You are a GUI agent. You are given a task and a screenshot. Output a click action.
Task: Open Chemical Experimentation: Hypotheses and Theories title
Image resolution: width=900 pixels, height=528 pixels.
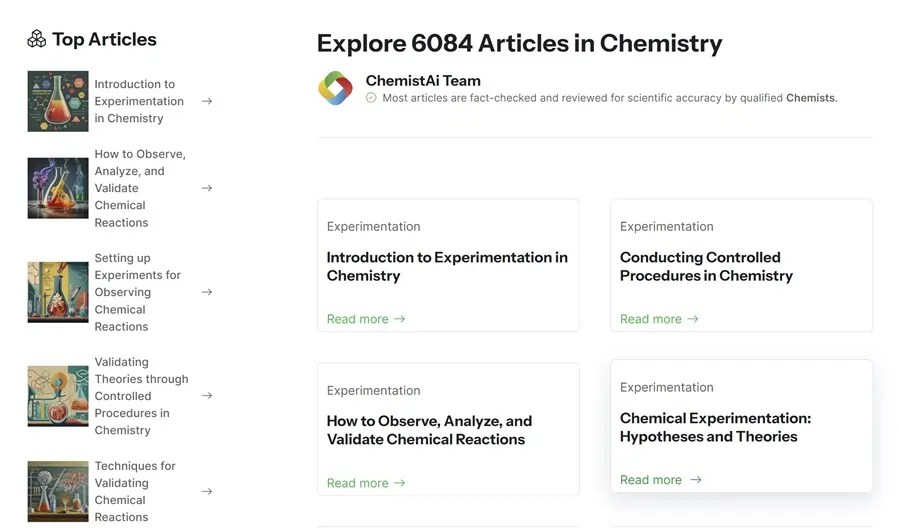[715, 427]
